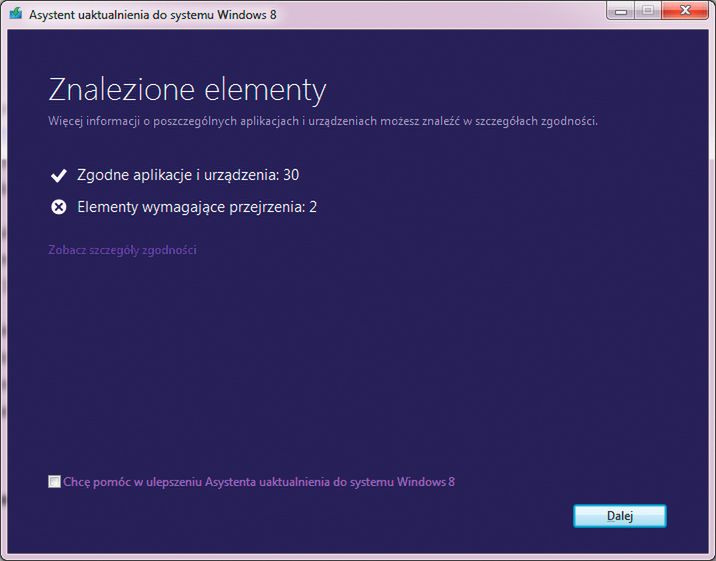Enable the Chcę pomóc w ulepszeniu Asystenta checkbox

tap(54, 482)
